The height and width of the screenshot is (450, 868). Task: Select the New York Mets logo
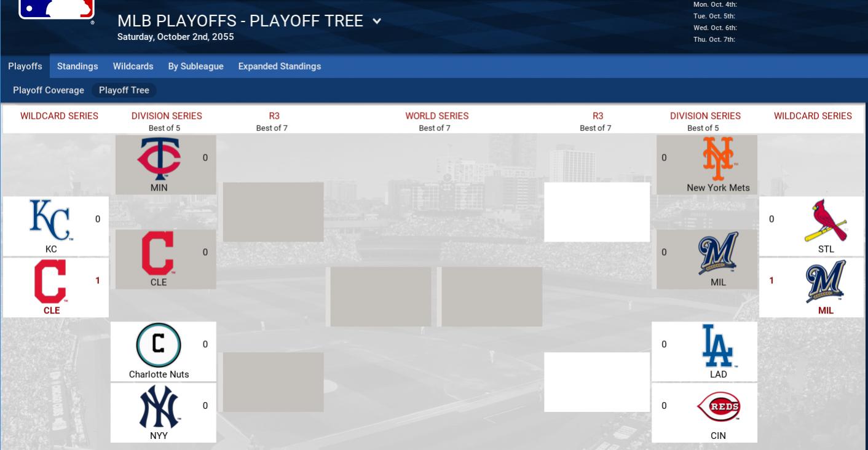click(718, 158)
